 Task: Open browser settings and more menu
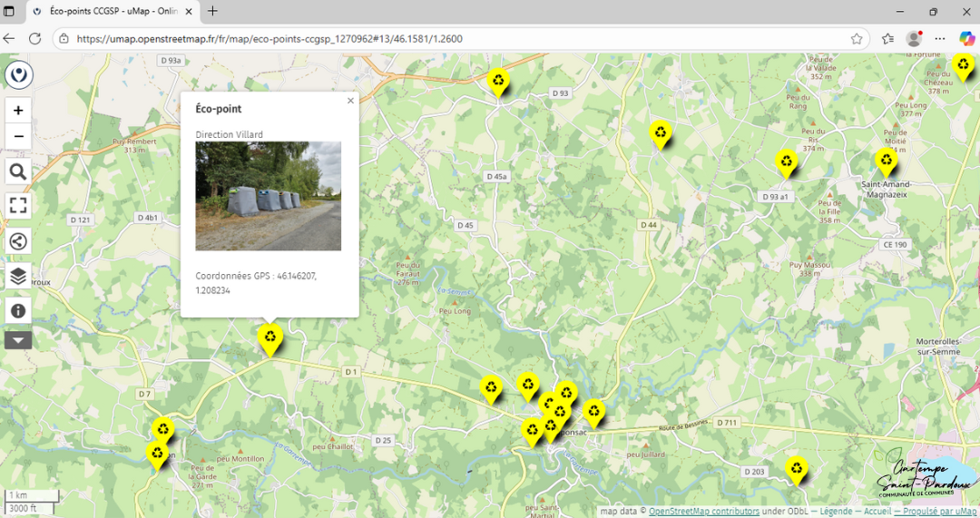pyautogui.click(x=939, y=39)
